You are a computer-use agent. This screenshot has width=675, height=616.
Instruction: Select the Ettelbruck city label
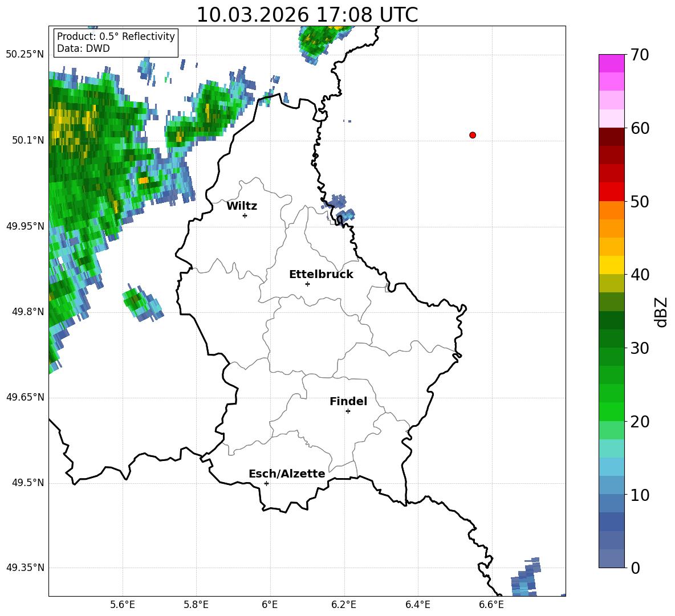tap(321, 275)
